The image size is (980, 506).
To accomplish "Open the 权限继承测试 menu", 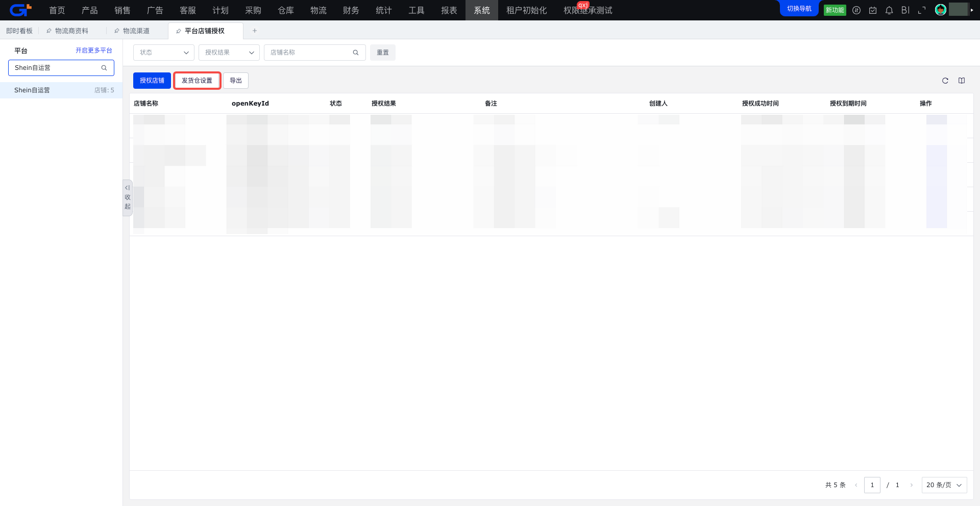I will 588,10.
